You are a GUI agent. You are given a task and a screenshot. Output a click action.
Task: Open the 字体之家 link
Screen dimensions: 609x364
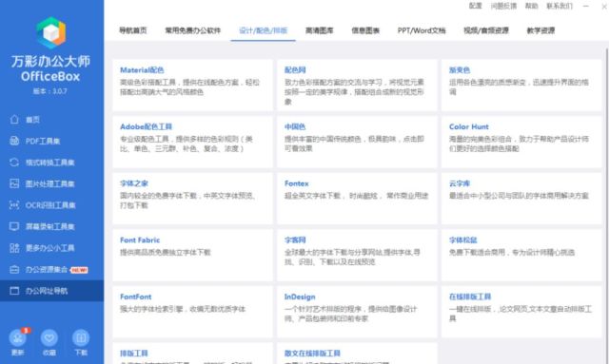point(134,183)
